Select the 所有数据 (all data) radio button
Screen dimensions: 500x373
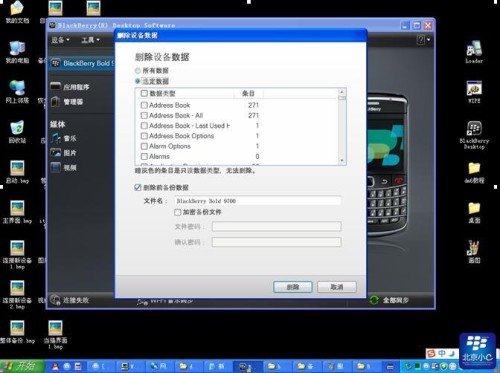pos(137,71)
